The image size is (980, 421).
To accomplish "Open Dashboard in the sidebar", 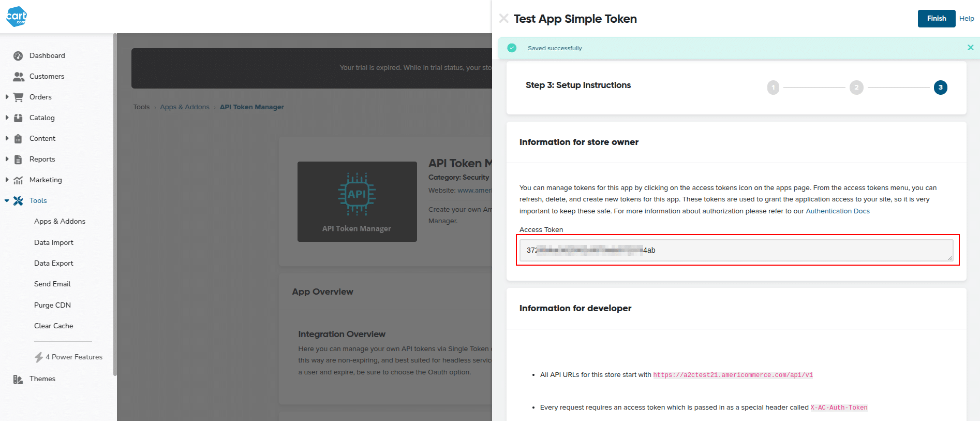I will pyautogui.click(x=47, y=55).
